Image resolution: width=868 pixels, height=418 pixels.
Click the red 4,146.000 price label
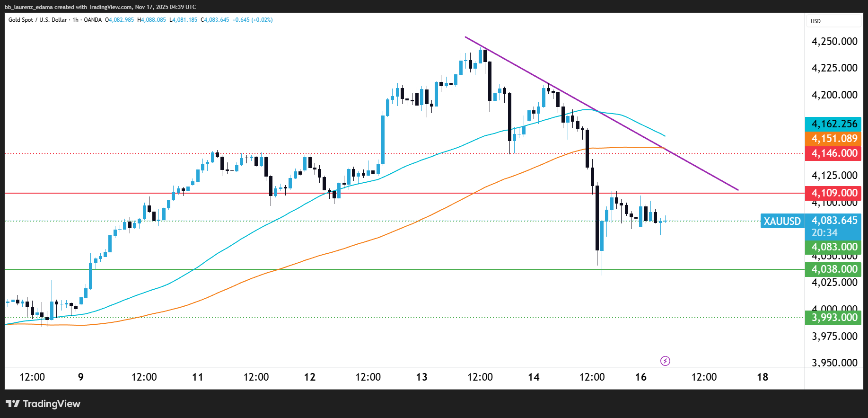pyautogui.click(x=833, y=153)
